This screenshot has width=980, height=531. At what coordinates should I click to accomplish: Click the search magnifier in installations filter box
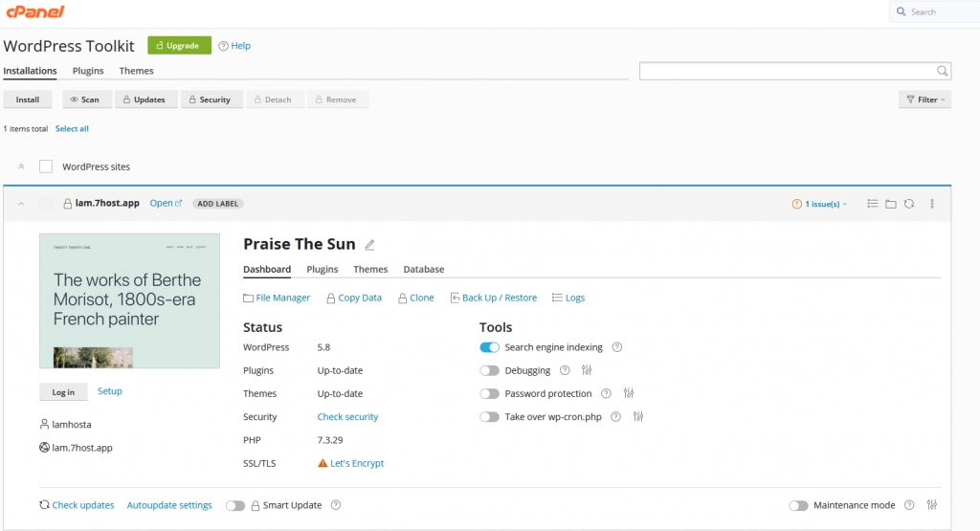coord(942,71)
